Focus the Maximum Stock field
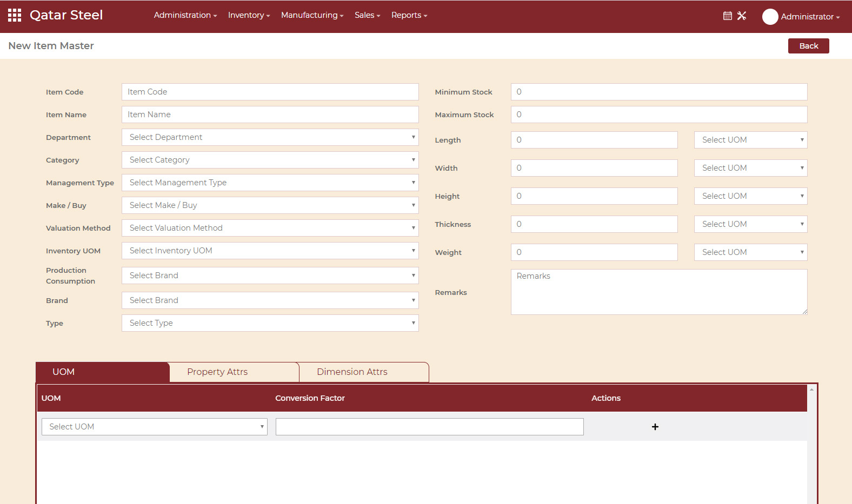 coord(659,115)
